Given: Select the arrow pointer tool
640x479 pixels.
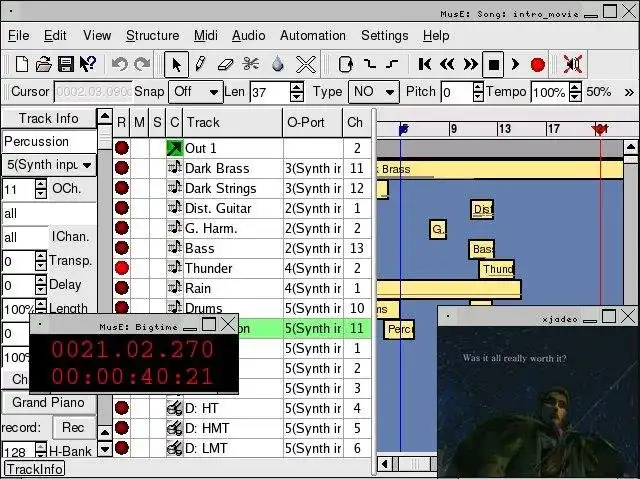Looking at the screenshot, I should (176, 64).
